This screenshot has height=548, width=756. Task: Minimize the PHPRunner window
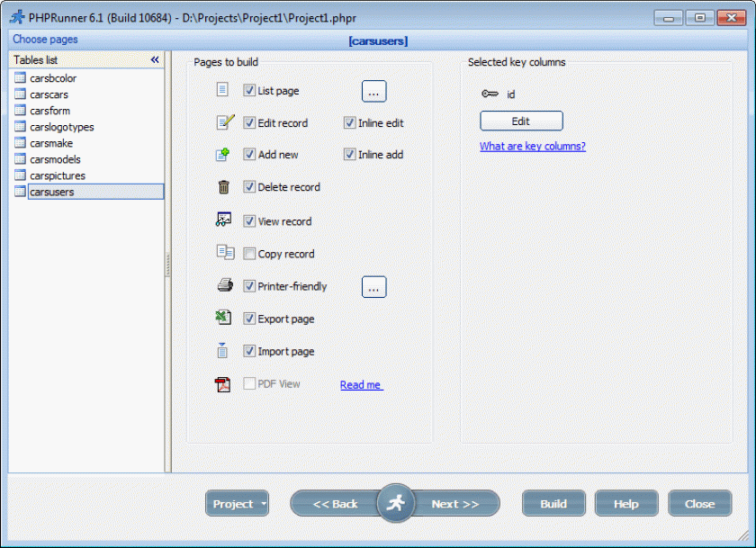668,18
